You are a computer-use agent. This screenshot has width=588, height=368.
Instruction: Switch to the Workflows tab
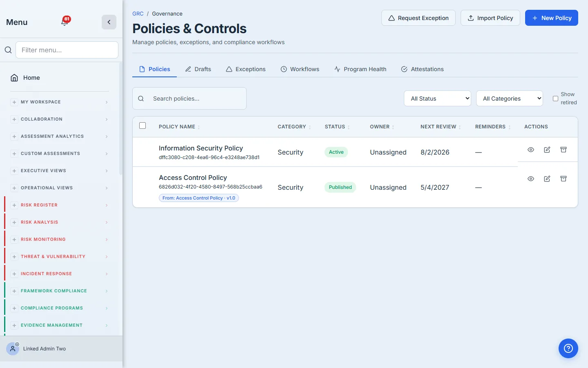coord(300,69)
